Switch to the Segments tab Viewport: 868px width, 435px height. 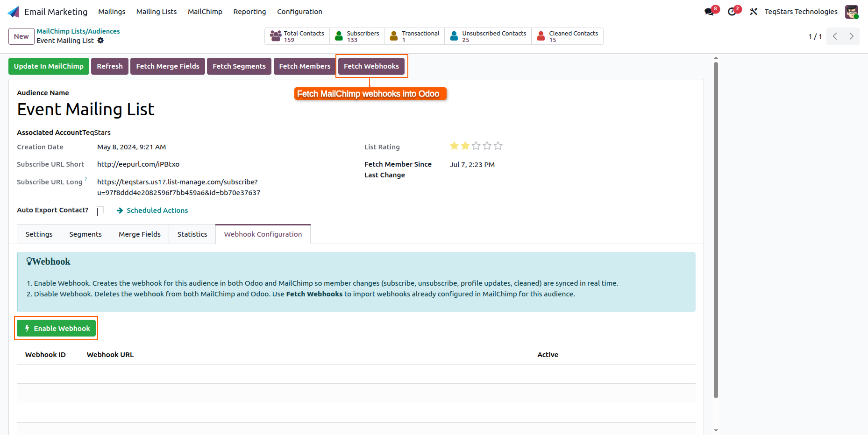coord(85,234)
